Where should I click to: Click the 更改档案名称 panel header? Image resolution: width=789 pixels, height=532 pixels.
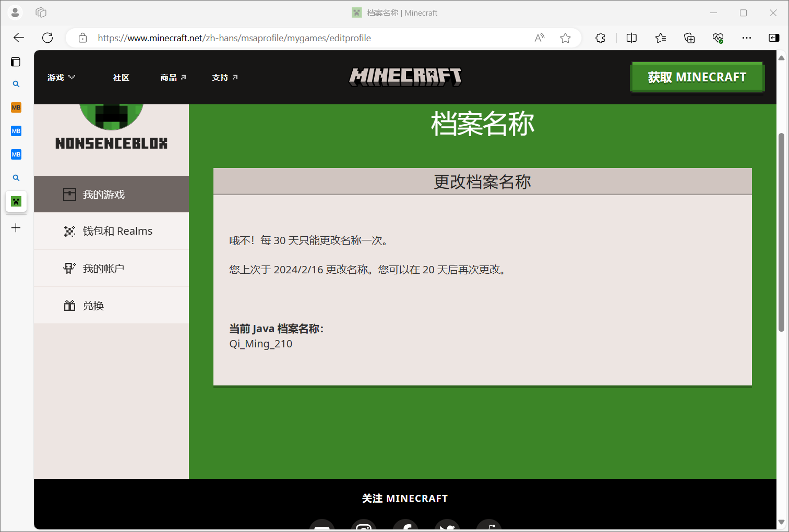[x=483, y=182]
